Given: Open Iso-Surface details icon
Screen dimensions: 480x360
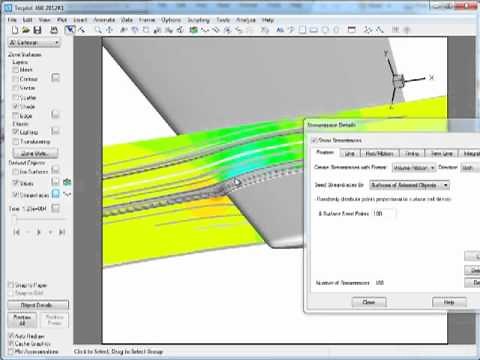Looking at the screenshot, I should [x=55, y=171].
